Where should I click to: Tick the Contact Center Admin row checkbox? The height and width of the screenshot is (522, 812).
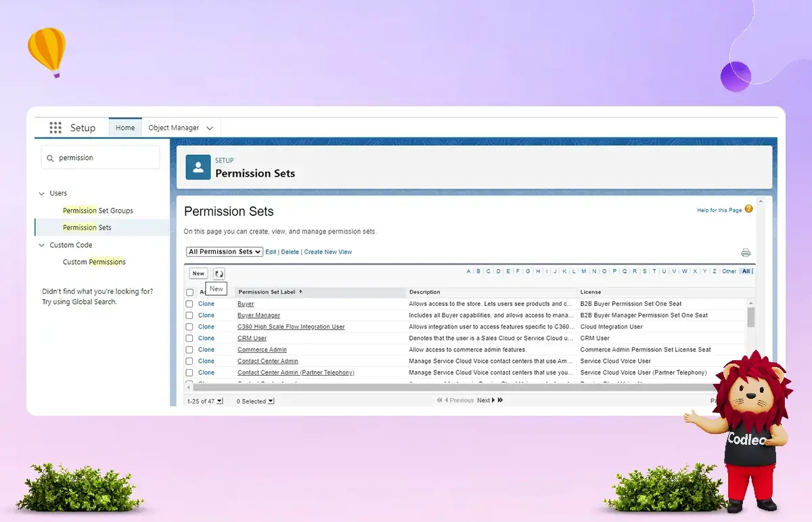(x=189, y=362)
